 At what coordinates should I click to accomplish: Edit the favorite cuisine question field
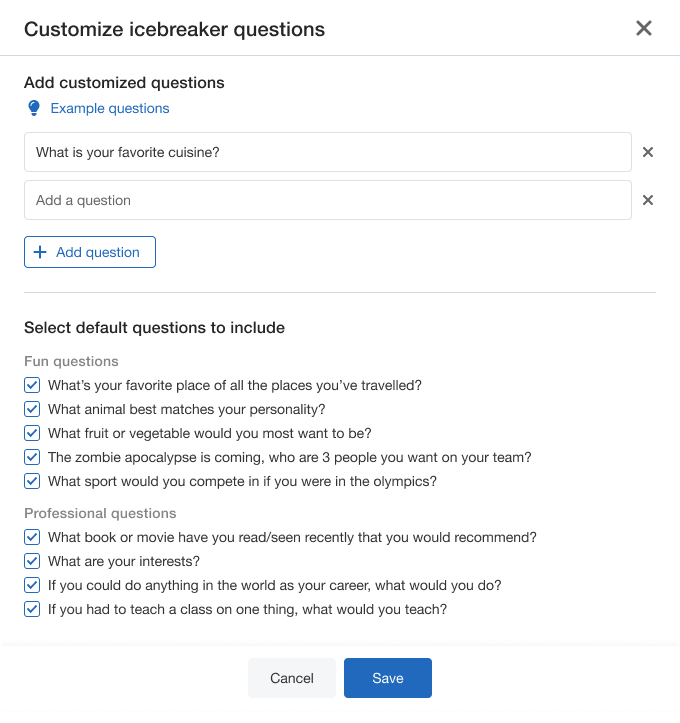328,152
